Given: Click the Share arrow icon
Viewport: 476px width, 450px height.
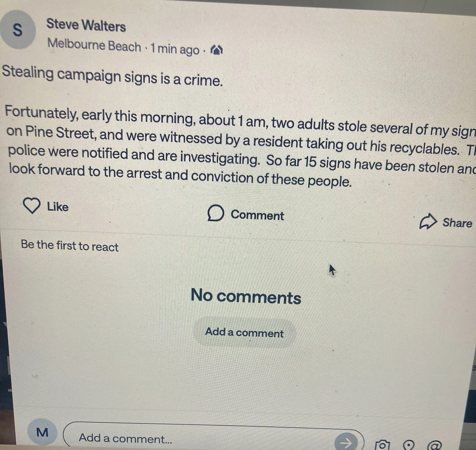Looking at the screenshot, I should (x=428, y=221).
